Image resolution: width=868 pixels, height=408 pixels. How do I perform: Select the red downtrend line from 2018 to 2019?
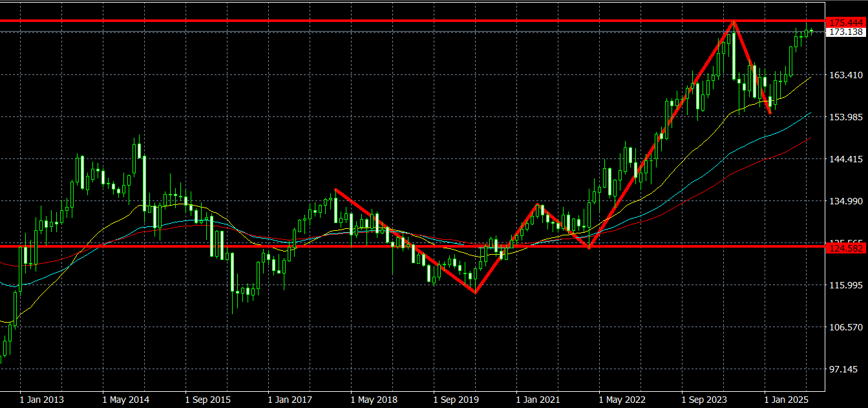pyautogui.click(x=405, y=241)
